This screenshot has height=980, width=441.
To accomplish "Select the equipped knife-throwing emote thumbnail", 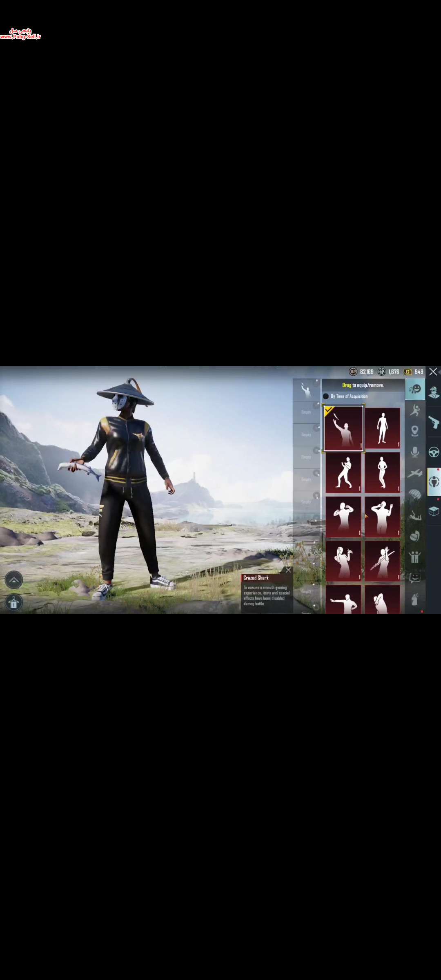I will pos(343,428).
